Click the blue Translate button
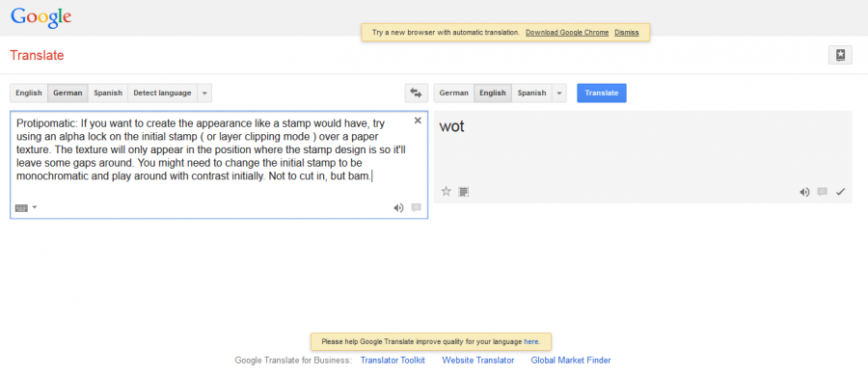 [x=602, y=93]
